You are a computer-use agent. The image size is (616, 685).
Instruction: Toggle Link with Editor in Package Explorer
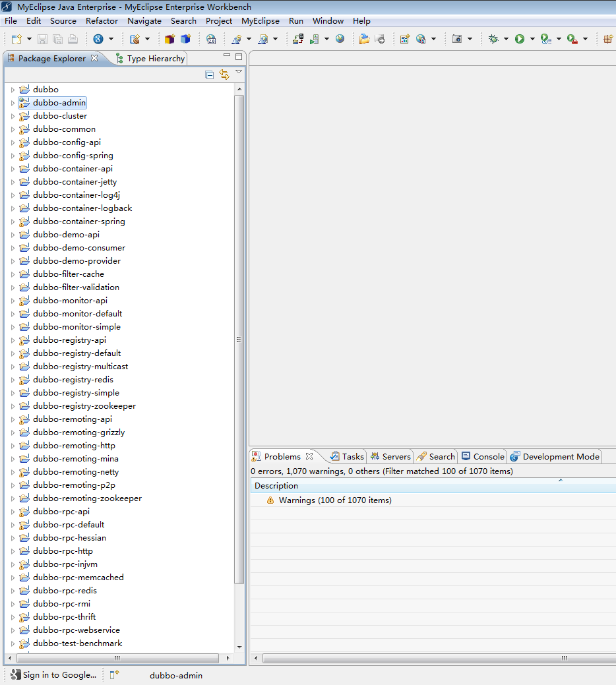[x=224, y=74]
